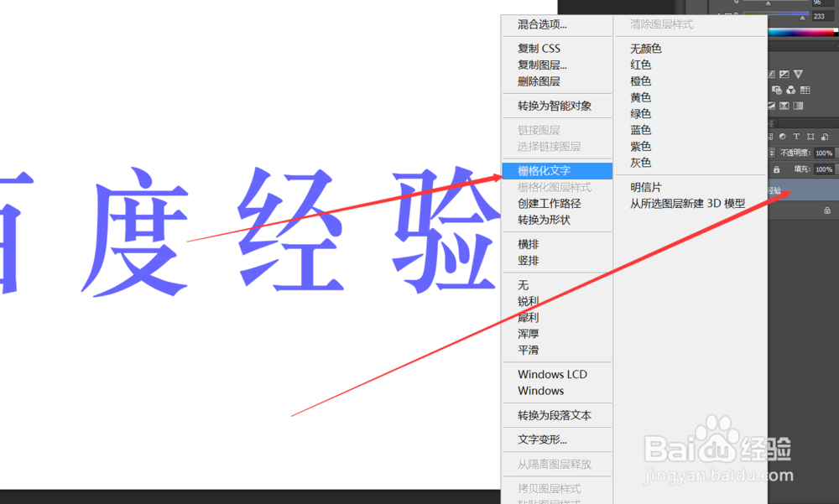Choose 明信片 3D postcard option
This screenshot has height=504, width=839.
[646, 187]
